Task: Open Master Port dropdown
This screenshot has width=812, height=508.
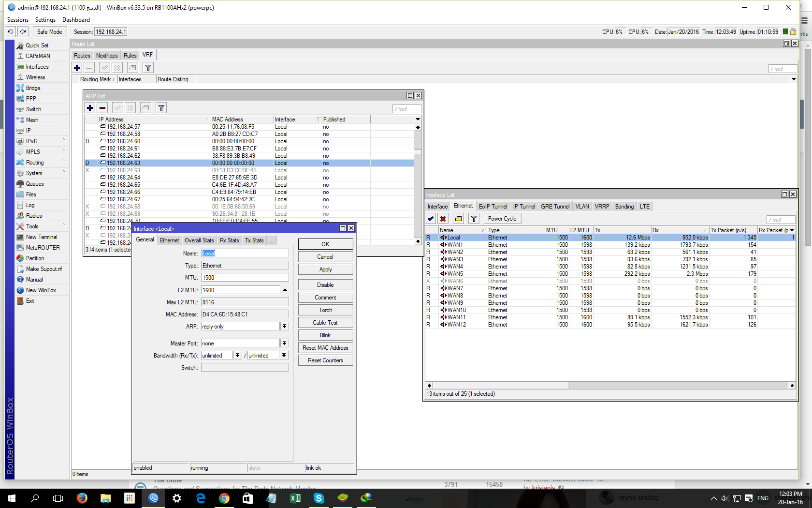Action: coord(285,344)
